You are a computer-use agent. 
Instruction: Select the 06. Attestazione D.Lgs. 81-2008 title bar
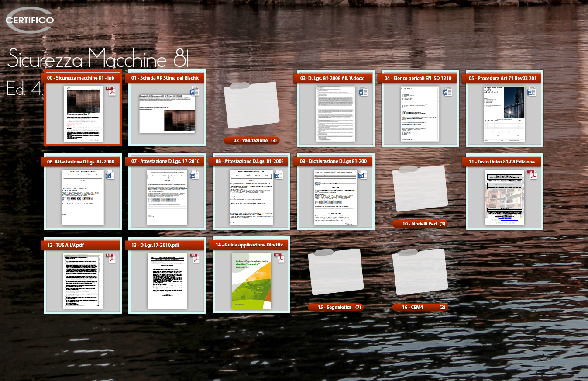pos(81,162)
